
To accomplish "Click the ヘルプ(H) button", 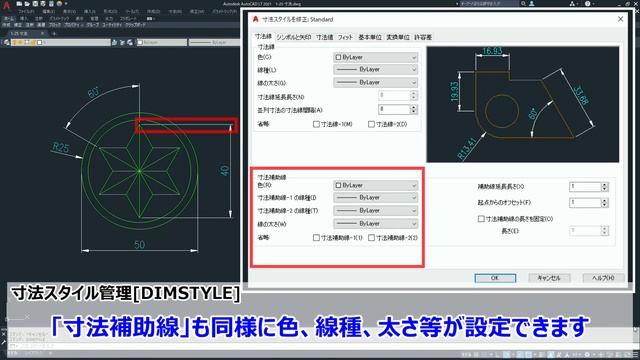I will pos(603,278).
